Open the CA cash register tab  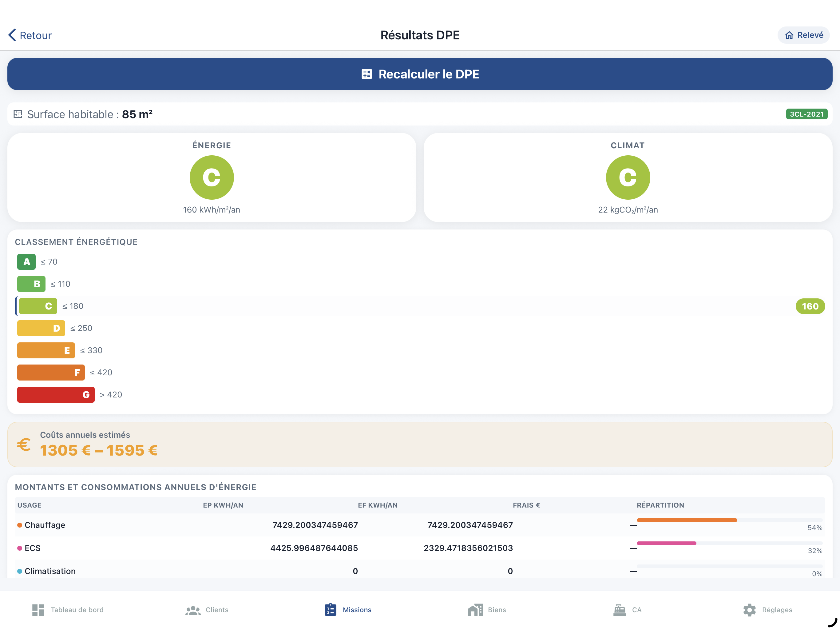(x=627, y=609)
